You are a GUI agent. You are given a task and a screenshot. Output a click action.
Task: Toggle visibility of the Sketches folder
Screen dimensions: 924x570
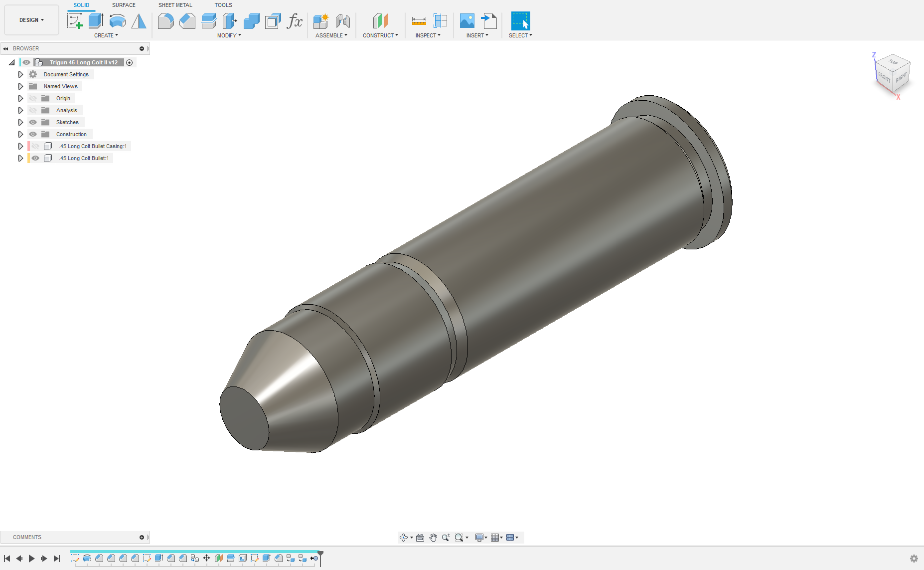pos(33,122)
